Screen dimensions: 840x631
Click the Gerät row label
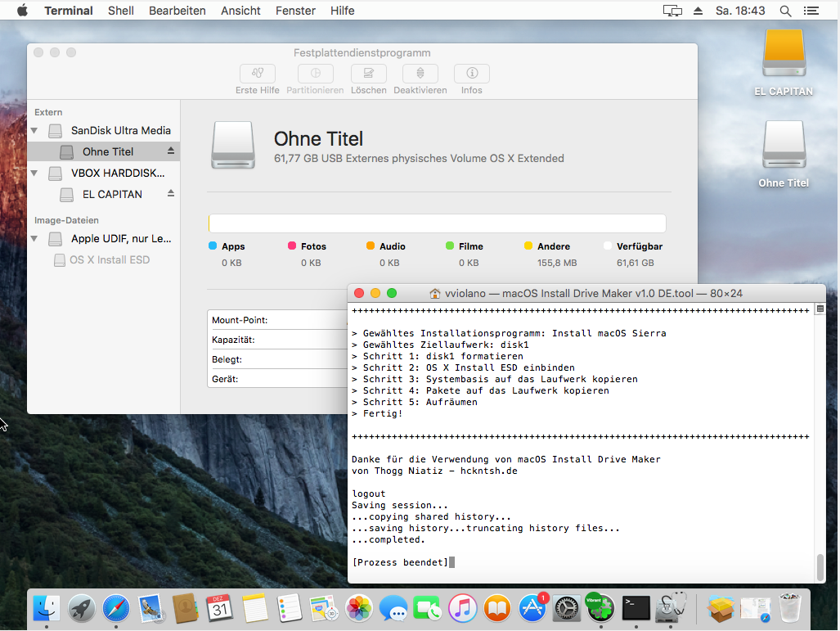225,379
